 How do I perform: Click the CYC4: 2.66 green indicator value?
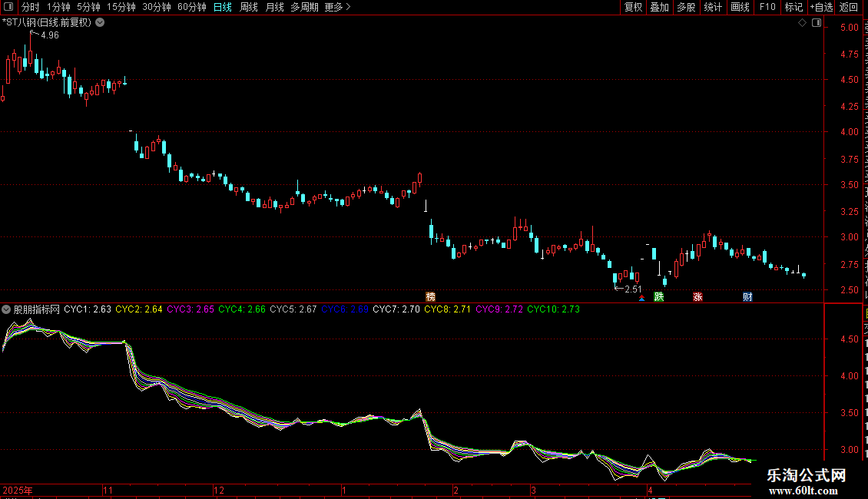pos(242,309)
